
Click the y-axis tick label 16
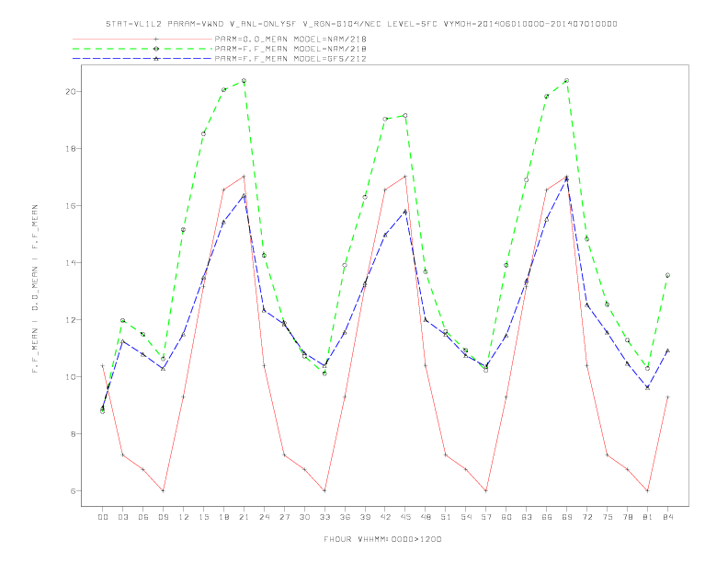tap(71, 206)
